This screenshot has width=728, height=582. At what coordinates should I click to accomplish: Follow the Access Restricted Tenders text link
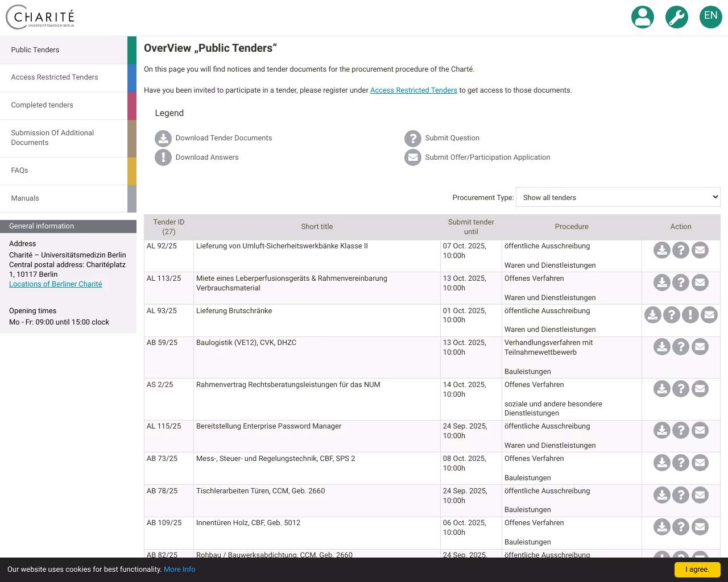point(413,90)
